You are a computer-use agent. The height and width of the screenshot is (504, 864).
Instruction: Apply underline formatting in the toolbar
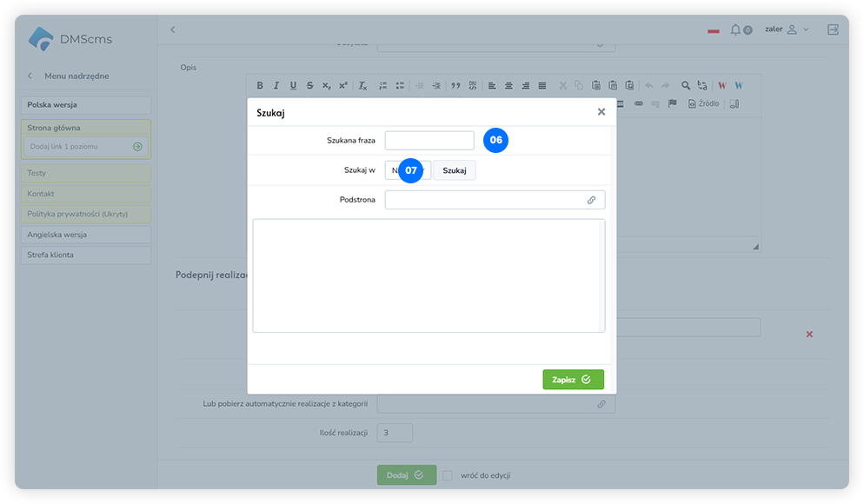(293, 85)
